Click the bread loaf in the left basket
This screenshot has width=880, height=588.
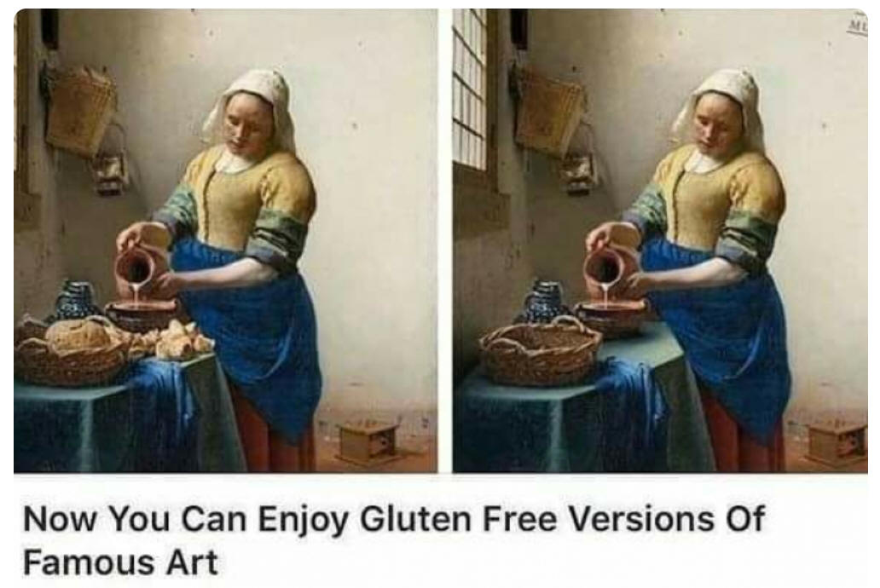[x=77, y=334]
